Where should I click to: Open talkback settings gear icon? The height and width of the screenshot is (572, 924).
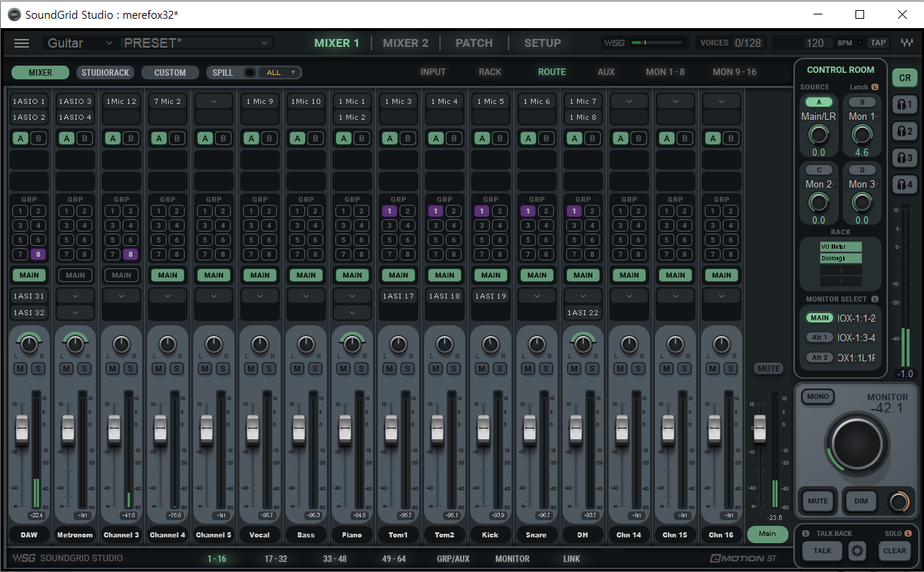857,551
